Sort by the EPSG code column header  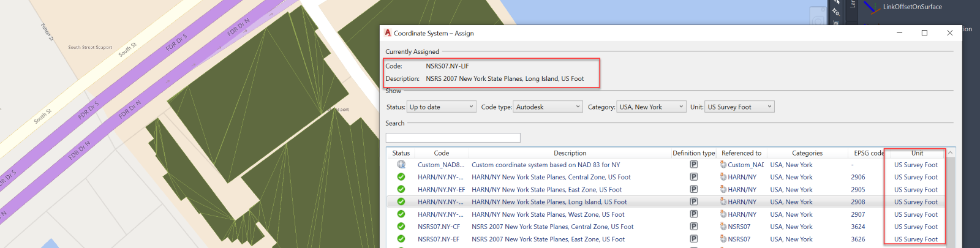click(x=868, y=153)
